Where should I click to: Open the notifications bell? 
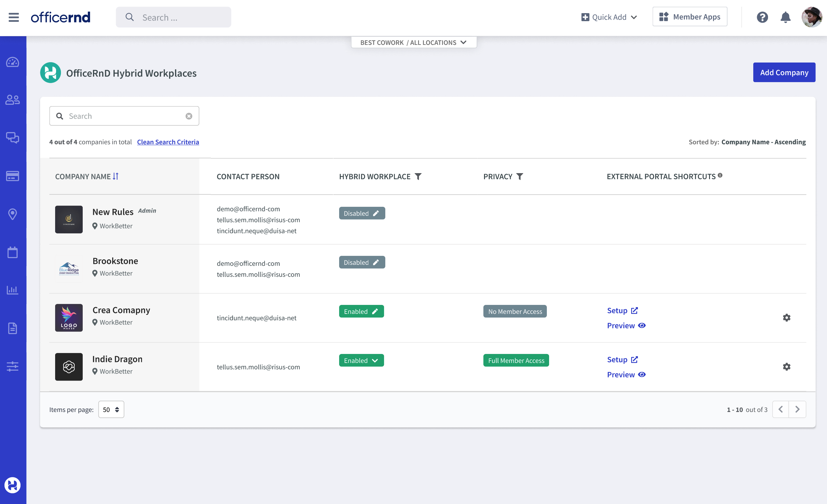[x=785, y=17]
